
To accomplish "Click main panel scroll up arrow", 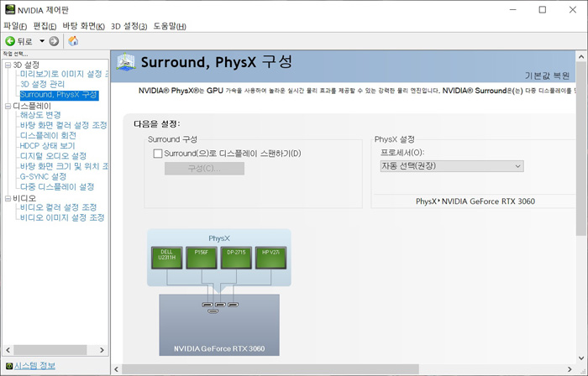I will pyautogui.click(x=581, y=57).
